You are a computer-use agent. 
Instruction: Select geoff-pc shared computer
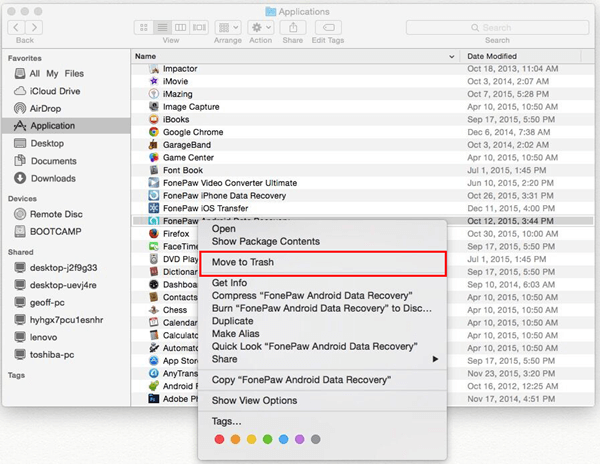pos(39,303)
